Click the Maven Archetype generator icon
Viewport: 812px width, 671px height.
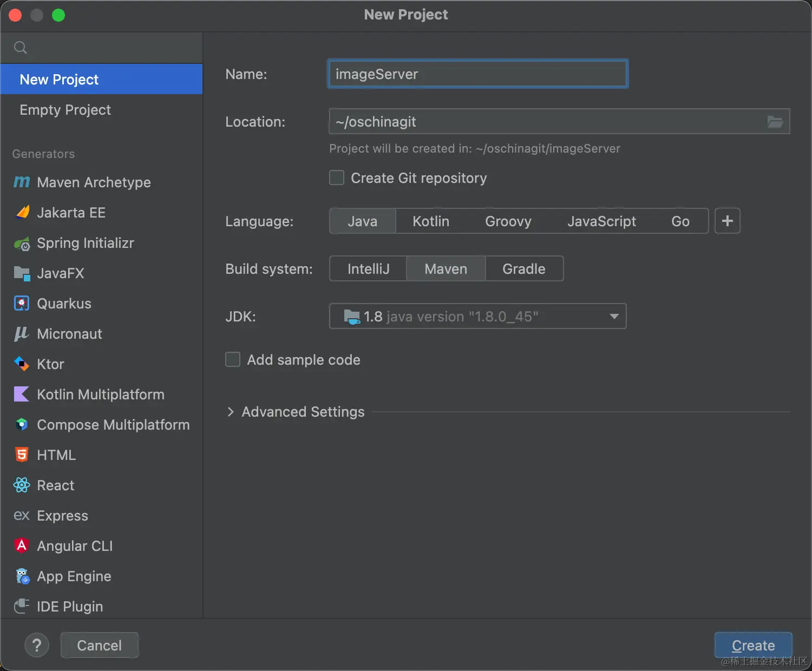point(22,182)
